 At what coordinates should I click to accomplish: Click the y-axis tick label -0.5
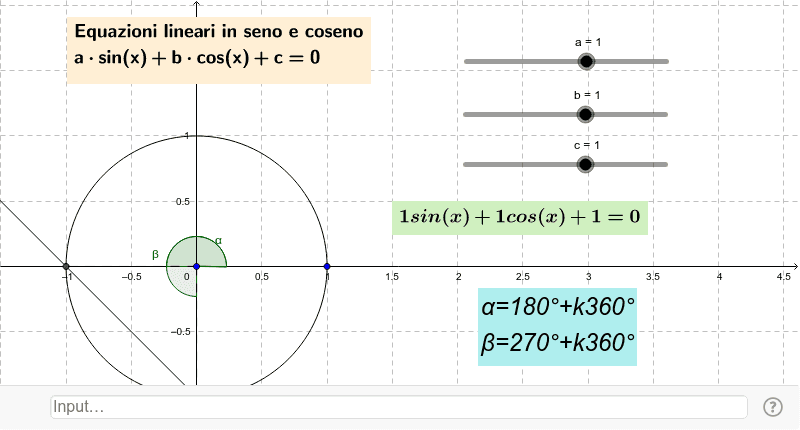180,332
